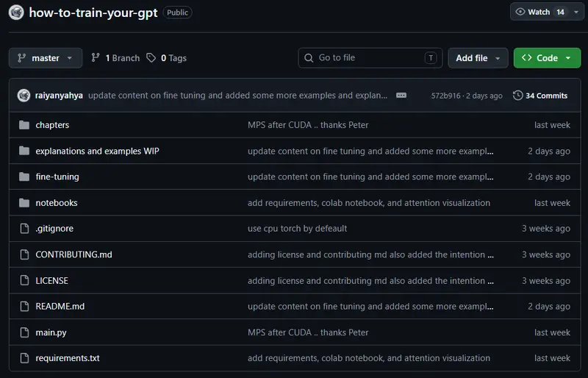Open the LICENSE file

pos(51,280)
